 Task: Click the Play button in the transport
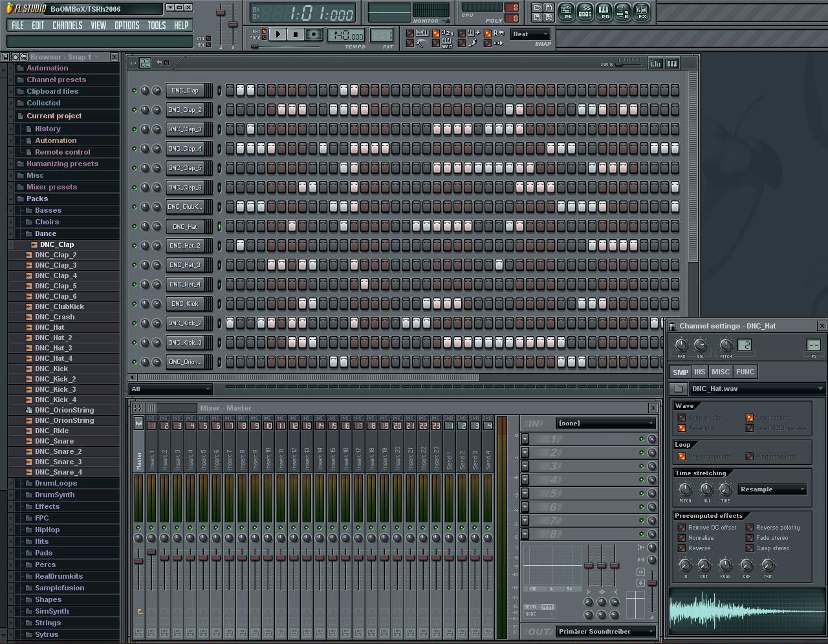point(278,34)
